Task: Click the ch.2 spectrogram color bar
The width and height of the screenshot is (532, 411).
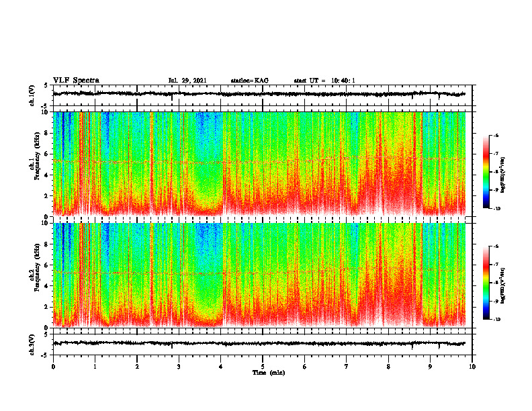Action: tap(486, 283)
